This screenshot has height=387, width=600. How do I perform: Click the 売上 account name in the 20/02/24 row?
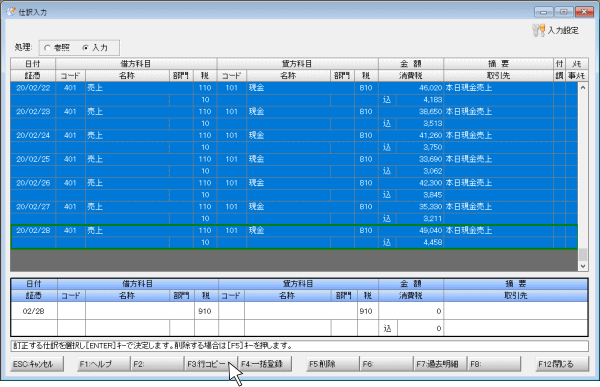[x=95, y=135]
